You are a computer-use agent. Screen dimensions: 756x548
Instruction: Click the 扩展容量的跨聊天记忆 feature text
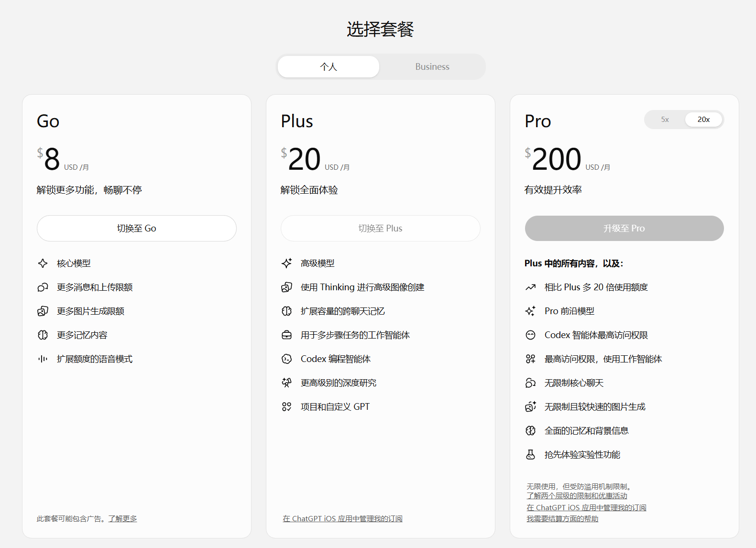coord(343,311)
